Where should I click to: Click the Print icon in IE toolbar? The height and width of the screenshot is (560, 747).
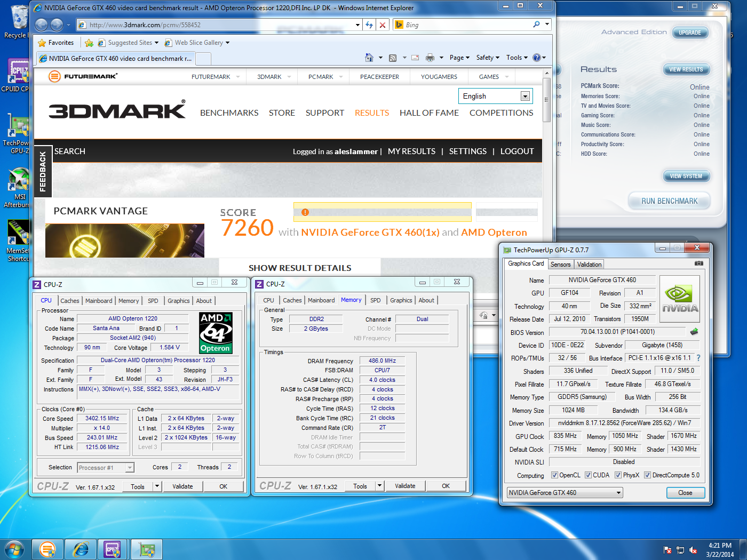click(430, 58)
